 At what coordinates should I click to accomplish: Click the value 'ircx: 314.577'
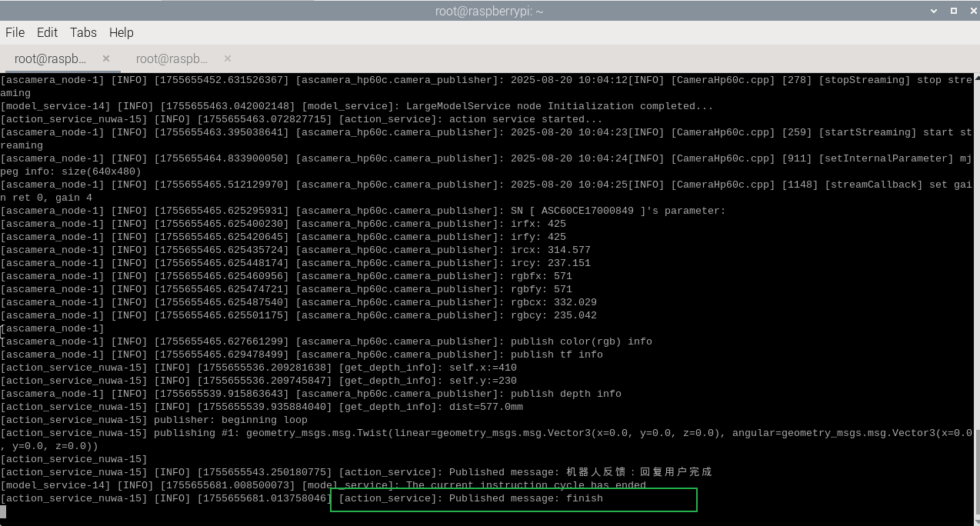click(x=551, y=250)
